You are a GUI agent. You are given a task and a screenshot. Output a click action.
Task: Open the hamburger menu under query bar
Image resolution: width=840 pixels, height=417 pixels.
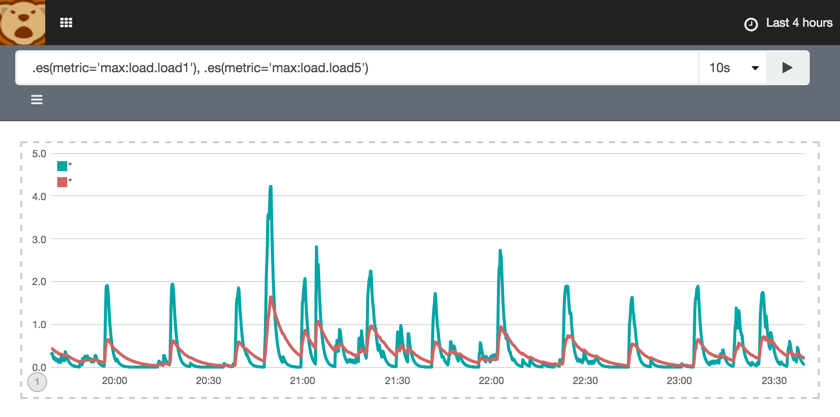click(x=37, y=100)
